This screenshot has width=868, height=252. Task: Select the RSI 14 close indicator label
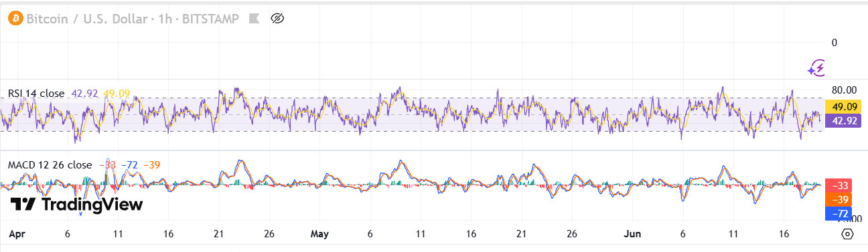click(x=36, y=94)
